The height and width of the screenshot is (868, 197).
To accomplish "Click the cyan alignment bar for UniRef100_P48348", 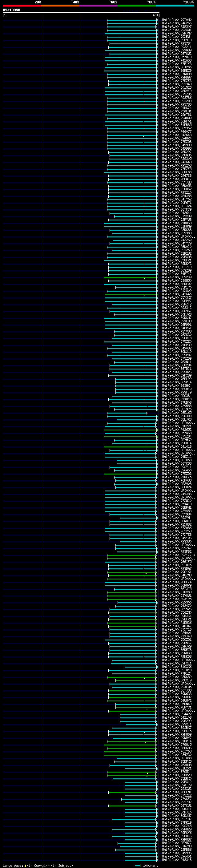I will [141, 860].
